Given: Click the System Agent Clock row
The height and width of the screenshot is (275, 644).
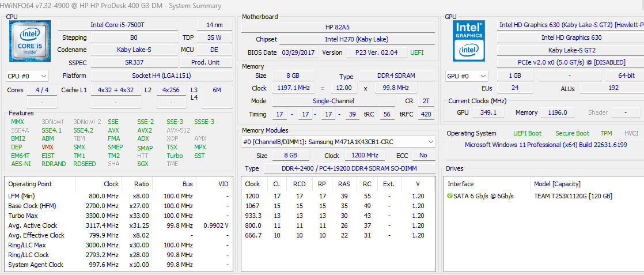Looking at the screenshot, I should point(118,265).
